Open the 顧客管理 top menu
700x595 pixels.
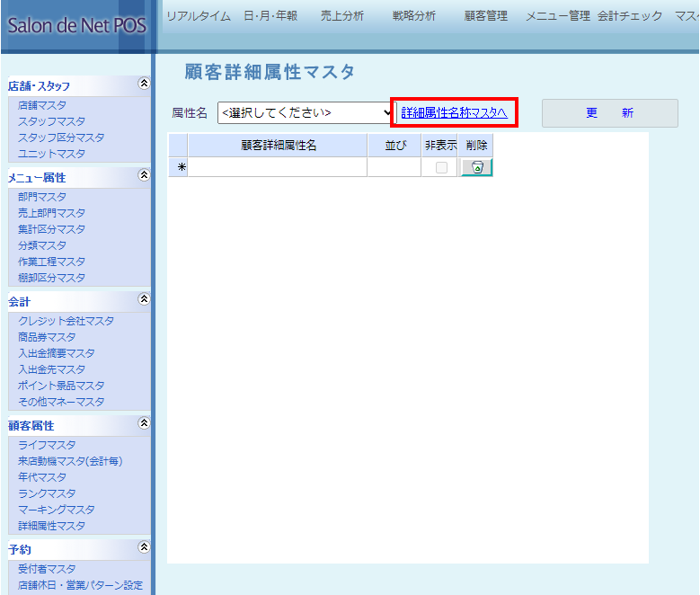pyautogui.click(x=486, y=16)
